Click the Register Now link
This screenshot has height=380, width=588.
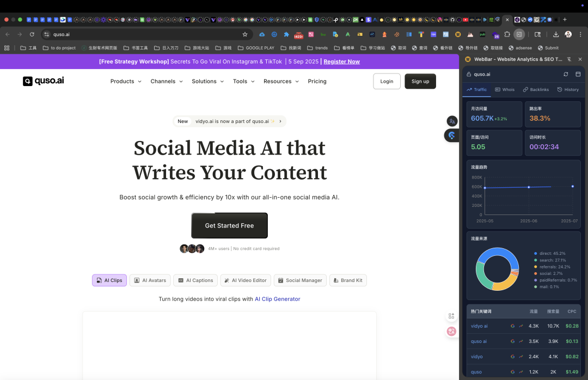341,62
